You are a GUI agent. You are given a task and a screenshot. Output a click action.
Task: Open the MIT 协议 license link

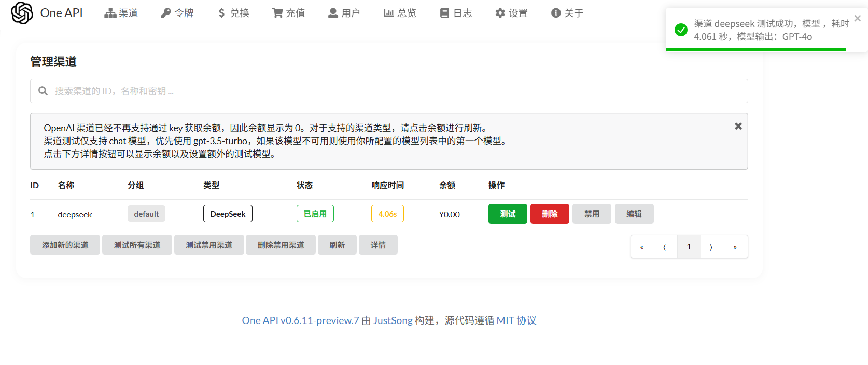pos(516,320)
